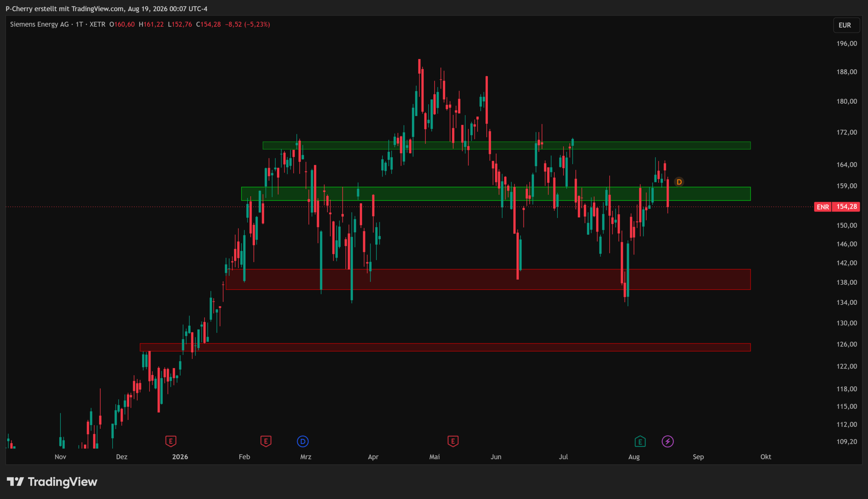Click the 126,00 price axis label
Viewport: 868px width, 499px height.
pos(846,344)
